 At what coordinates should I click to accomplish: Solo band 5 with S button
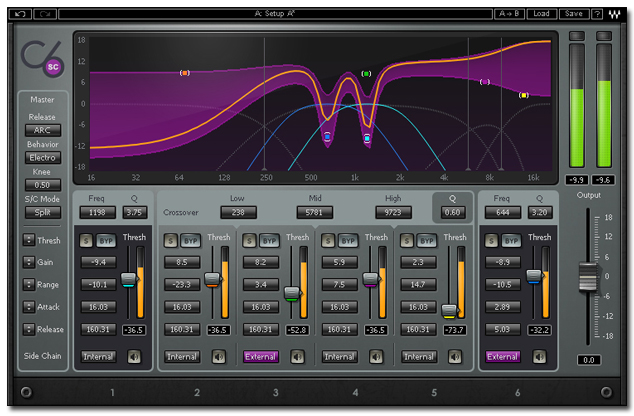[x=407, y=241]
